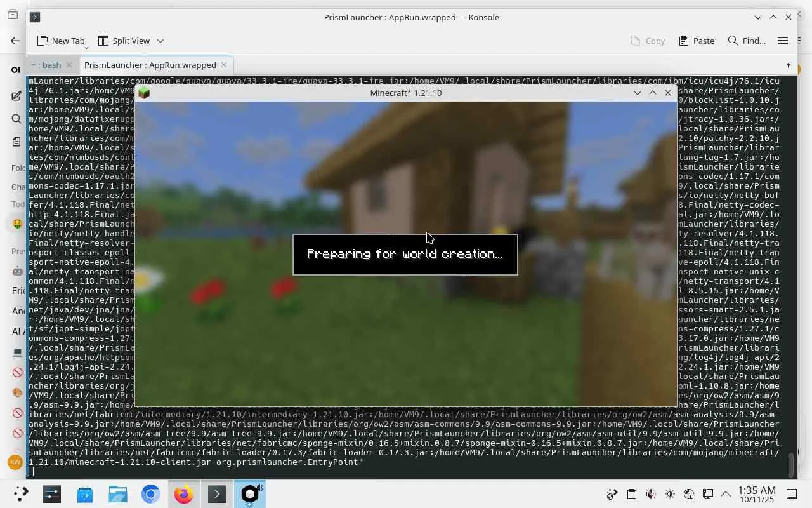Open the clipboard tray icon
Viewport: 812px width, 508px height.
tap(631, 494)
